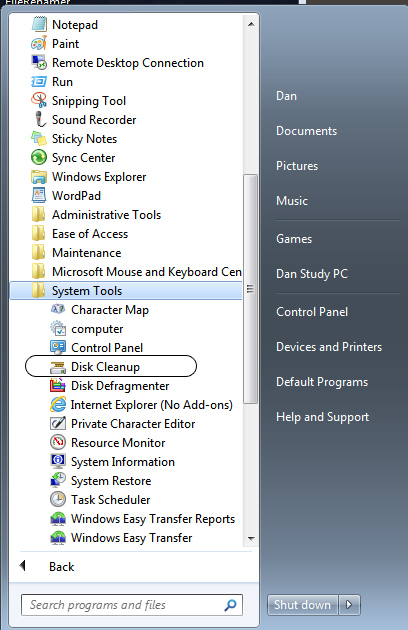The image size is (408, 630).
Task: Click the Character Map icon
Action: (58, 309)
